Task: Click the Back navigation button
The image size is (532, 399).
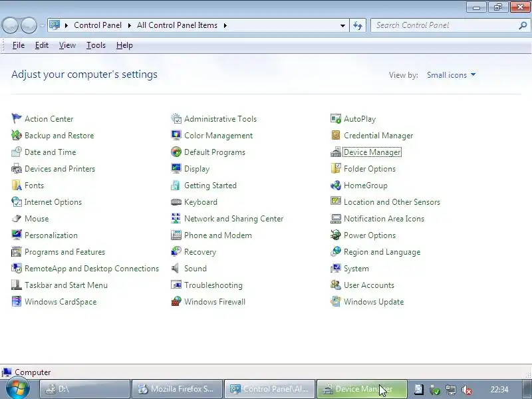Action: [10, 25]
